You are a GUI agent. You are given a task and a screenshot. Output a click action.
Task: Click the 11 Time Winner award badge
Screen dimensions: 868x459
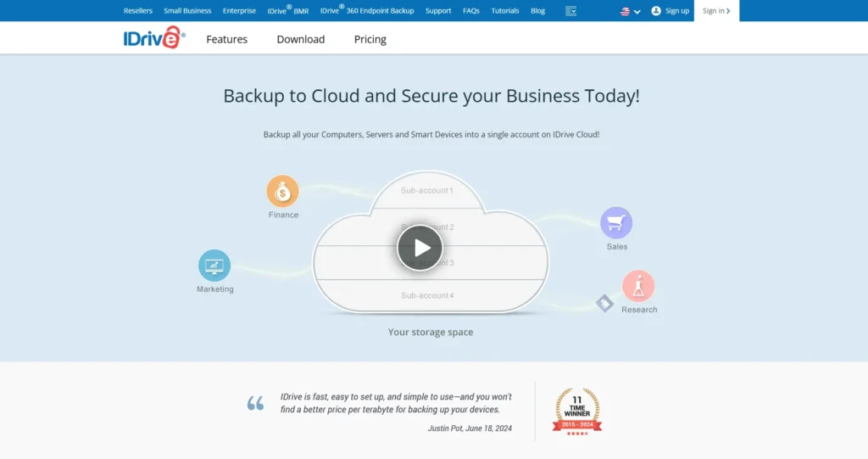point(577,411)
